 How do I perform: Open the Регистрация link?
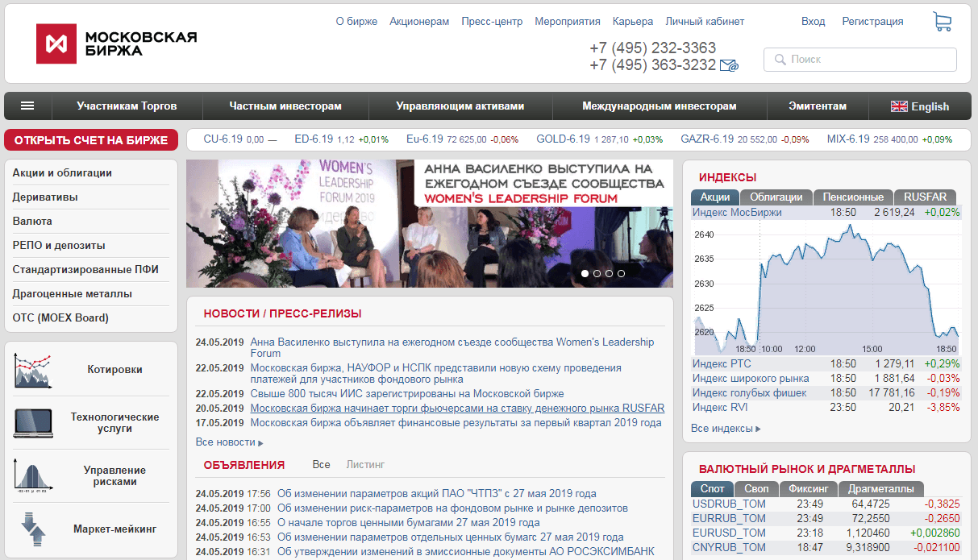pos(872,22)
